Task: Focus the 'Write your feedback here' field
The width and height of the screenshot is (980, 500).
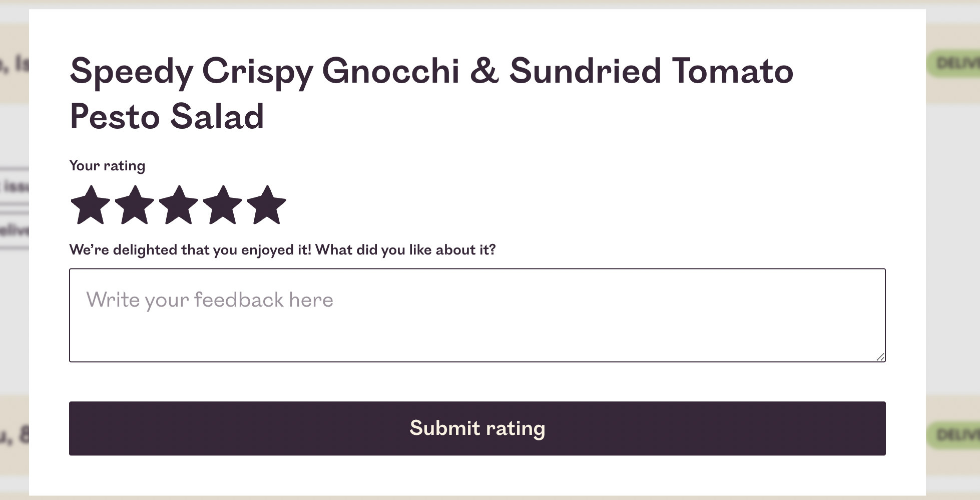Action: (x=477, y=315)
